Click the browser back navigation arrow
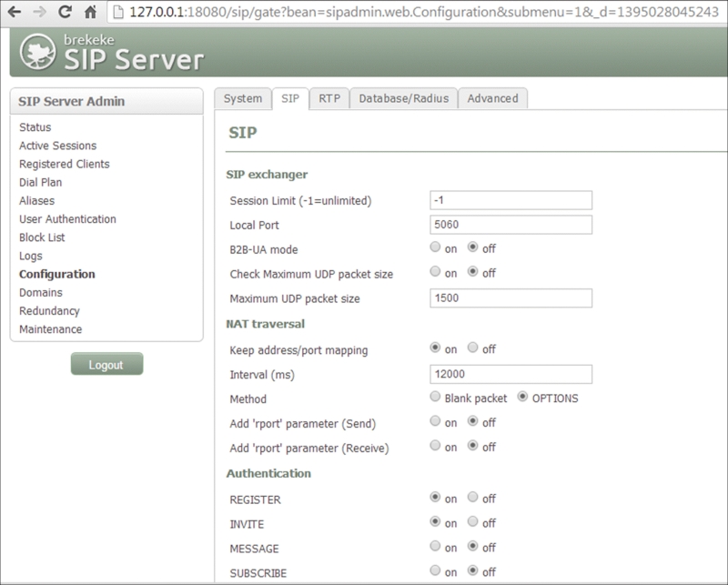Screen dimensions: 728x585 coord(13,10)
